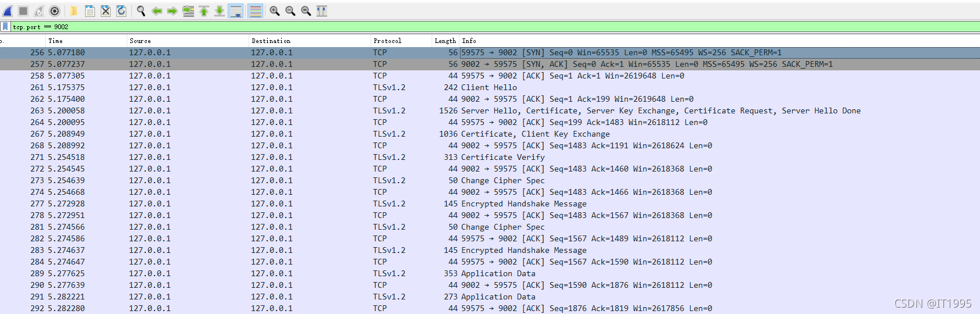980x314 pixels.
Task: Go back to previous packet arrow
Action: click(x=157, y=11)
